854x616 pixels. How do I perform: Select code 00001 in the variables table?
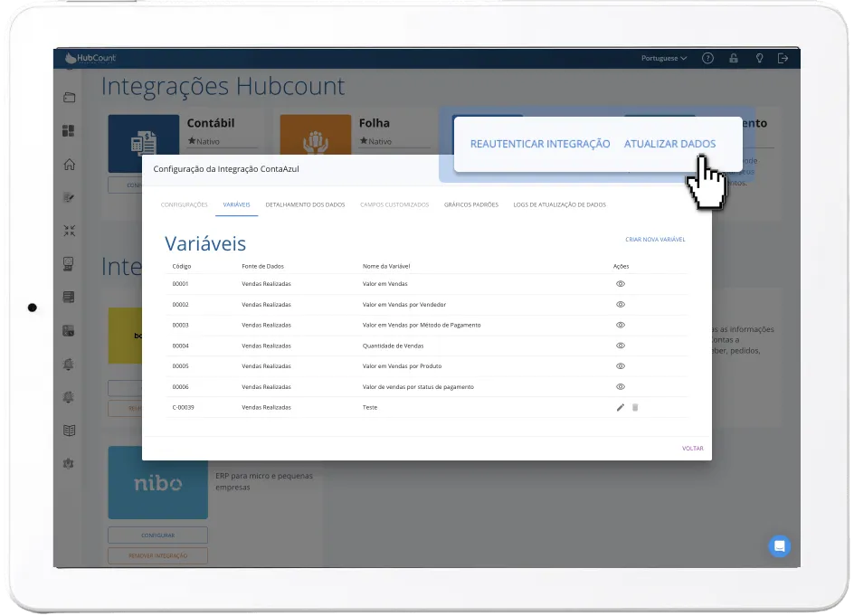tap(180, 284)
